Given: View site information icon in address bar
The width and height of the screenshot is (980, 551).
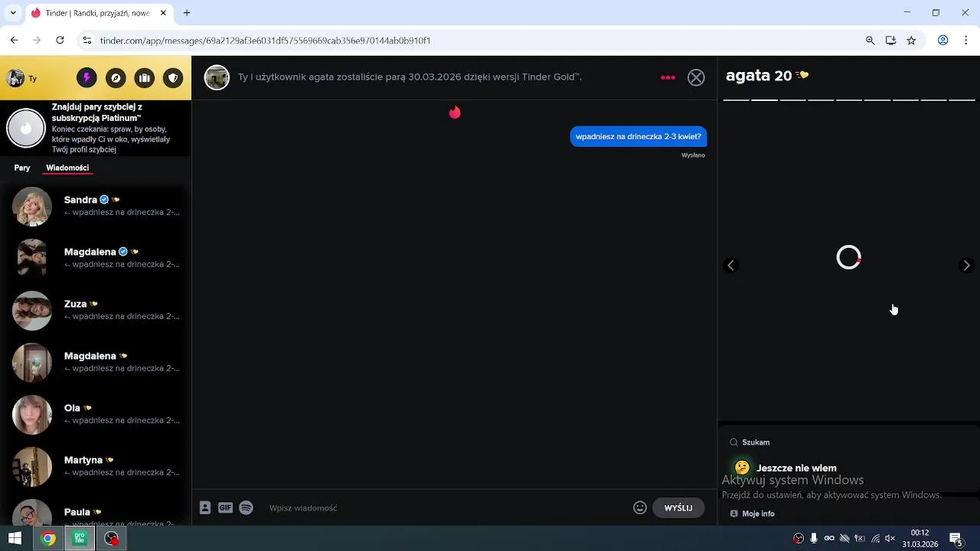Looking at the screenshot, I should 87,41.
